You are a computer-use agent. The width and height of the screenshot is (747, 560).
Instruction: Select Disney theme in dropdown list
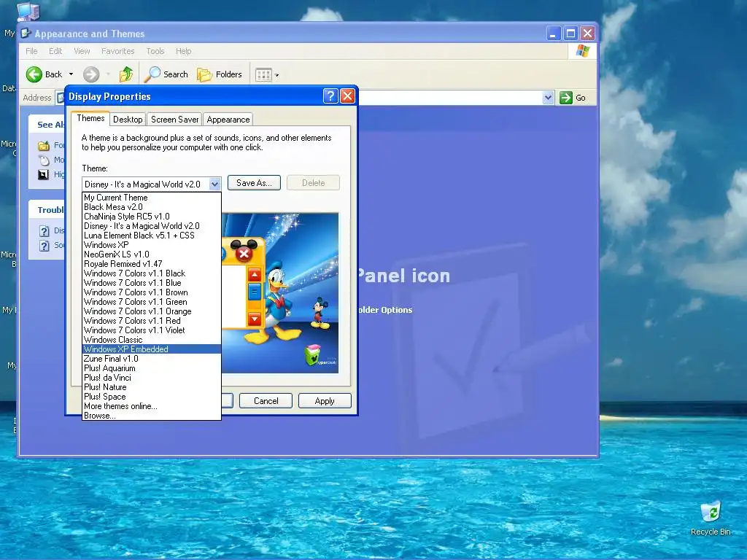[152, 226]
